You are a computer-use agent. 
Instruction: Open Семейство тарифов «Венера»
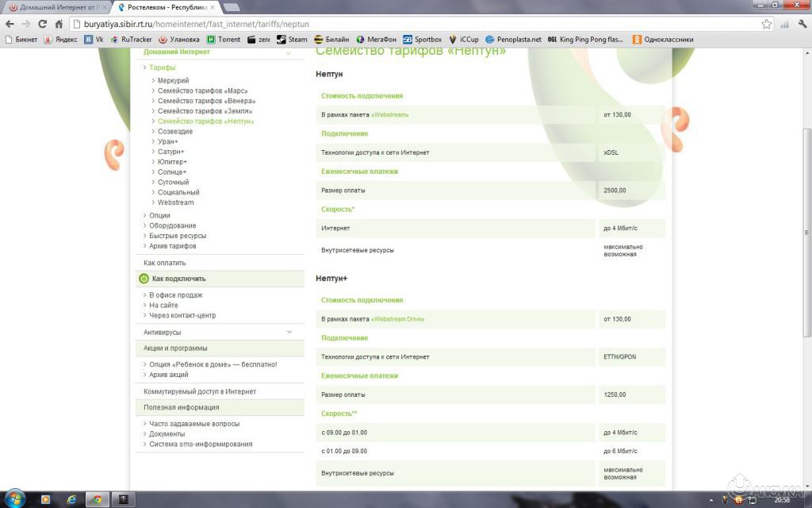point(207,101)
